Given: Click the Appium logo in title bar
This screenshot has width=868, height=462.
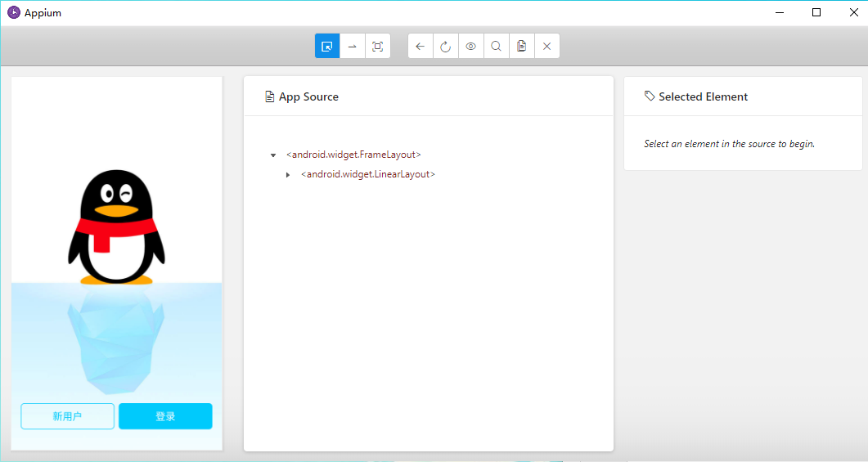Looking at the screenshot, I should click(14, 12).
